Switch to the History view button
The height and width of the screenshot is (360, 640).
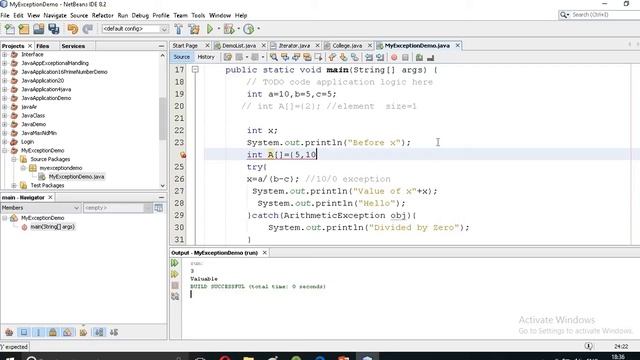tap(206, 57)
